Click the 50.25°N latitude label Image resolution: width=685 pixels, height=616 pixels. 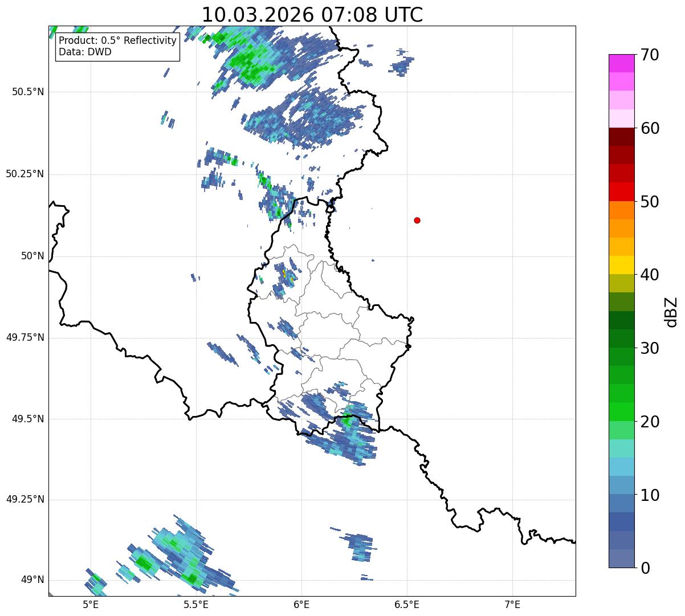coord(25,174)
